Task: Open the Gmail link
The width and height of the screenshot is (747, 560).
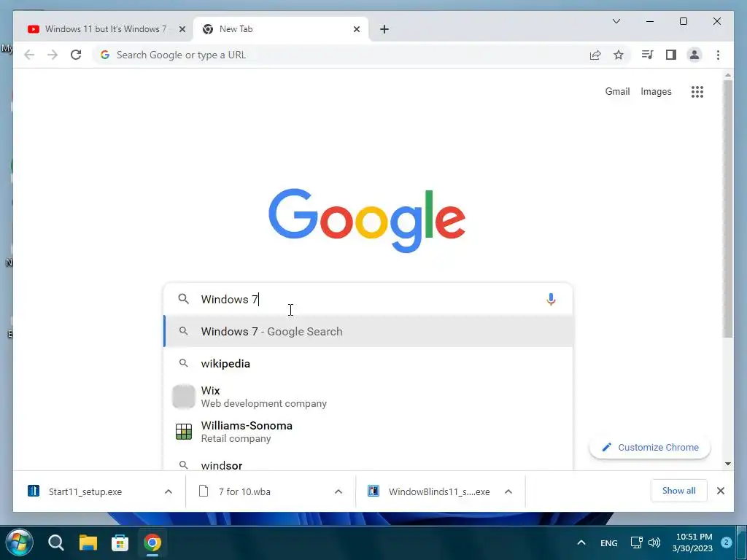Action: pyautogui.click(x=617, y=91)
